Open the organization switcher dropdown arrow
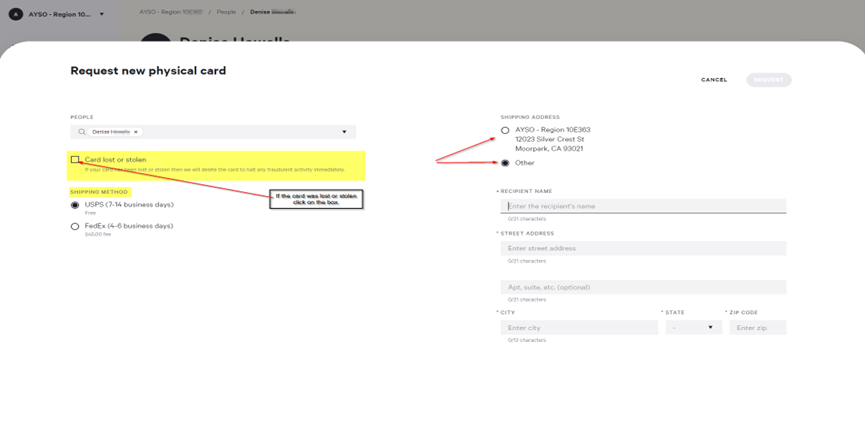The image size is (865, 423). pyautogui.click(x=101, y=15)
